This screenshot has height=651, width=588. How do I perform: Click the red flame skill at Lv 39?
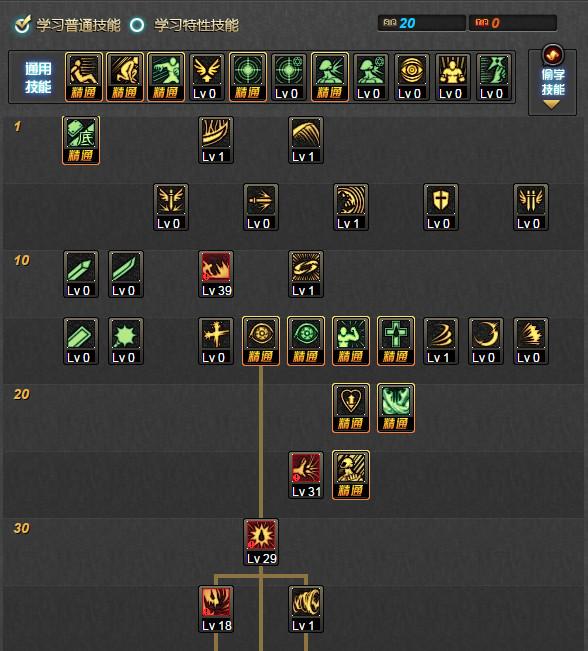coord(216,274)
